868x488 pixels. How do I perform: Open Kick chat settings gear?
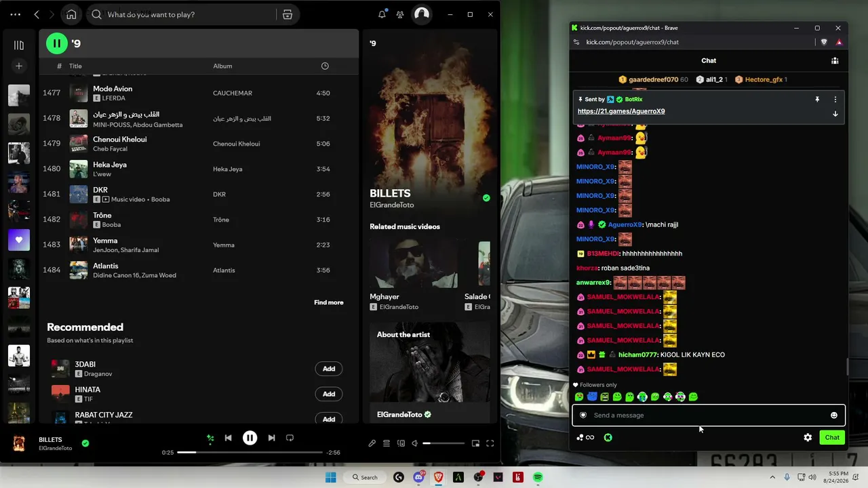[808, 438]
